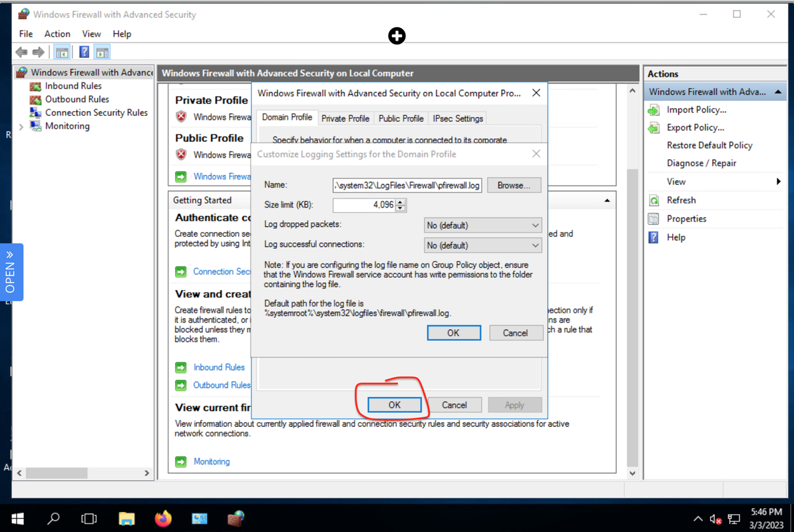Open Task View from the taskbar
The image size is (794, 532).
(x=89, y=519)
